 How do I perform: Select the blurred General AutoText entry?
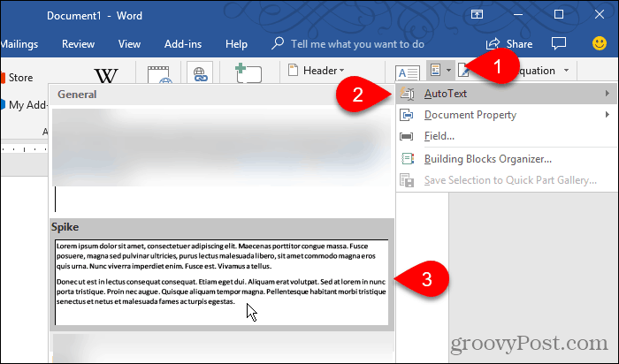(x=221, y=147)
